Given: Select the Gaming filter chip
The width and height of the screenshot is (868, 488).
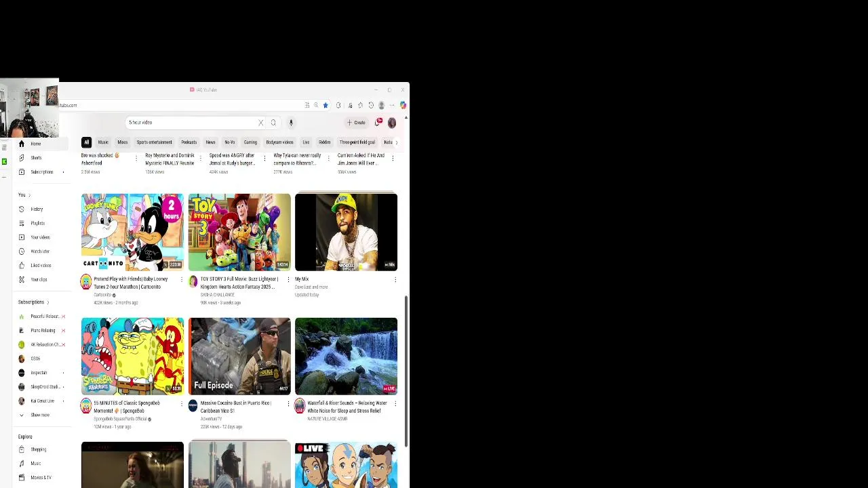Looking at the screenshot, I should (250, 142).
